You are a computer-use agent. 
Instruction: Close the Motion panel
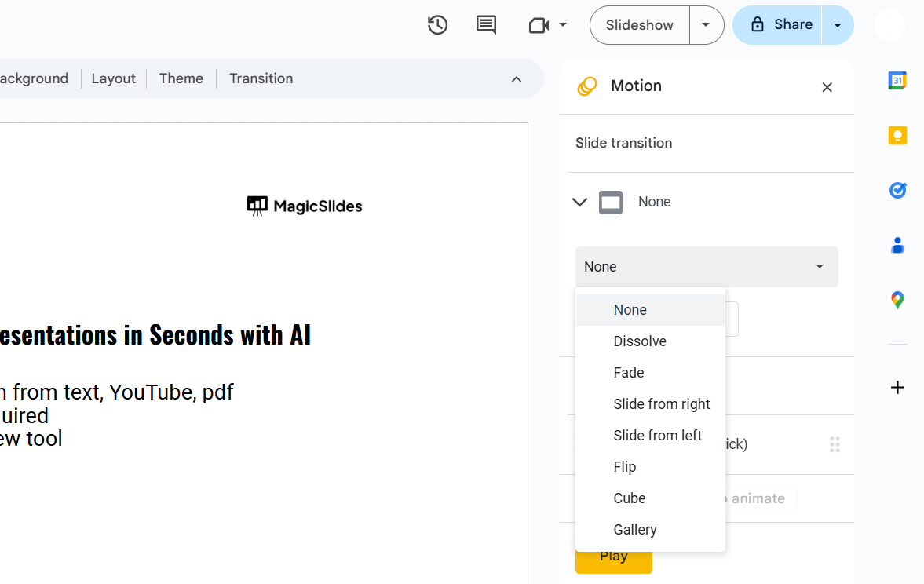(x=827, y=87)
